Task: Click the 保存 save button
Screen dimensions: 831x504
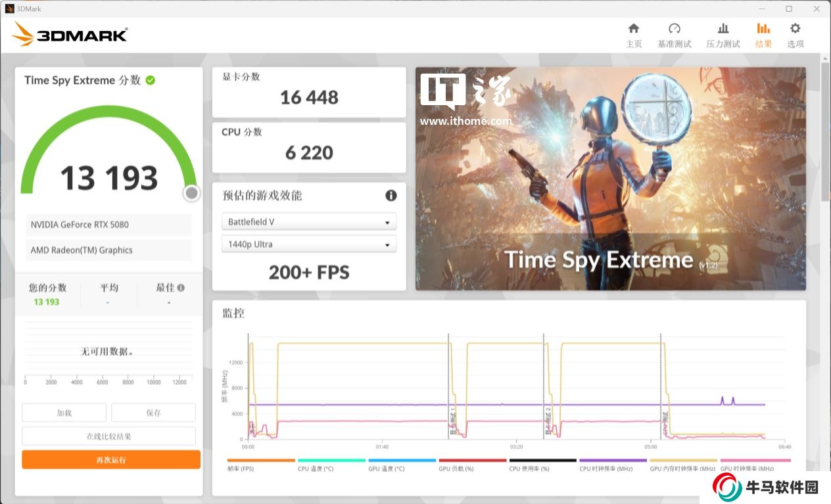Action: [x=153, y=413]
